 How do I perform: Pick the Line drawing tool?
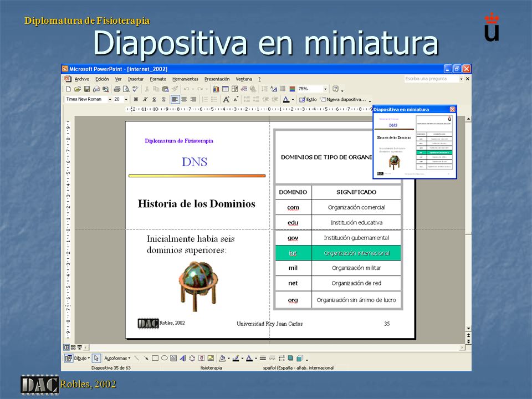[x=136, y=358]
